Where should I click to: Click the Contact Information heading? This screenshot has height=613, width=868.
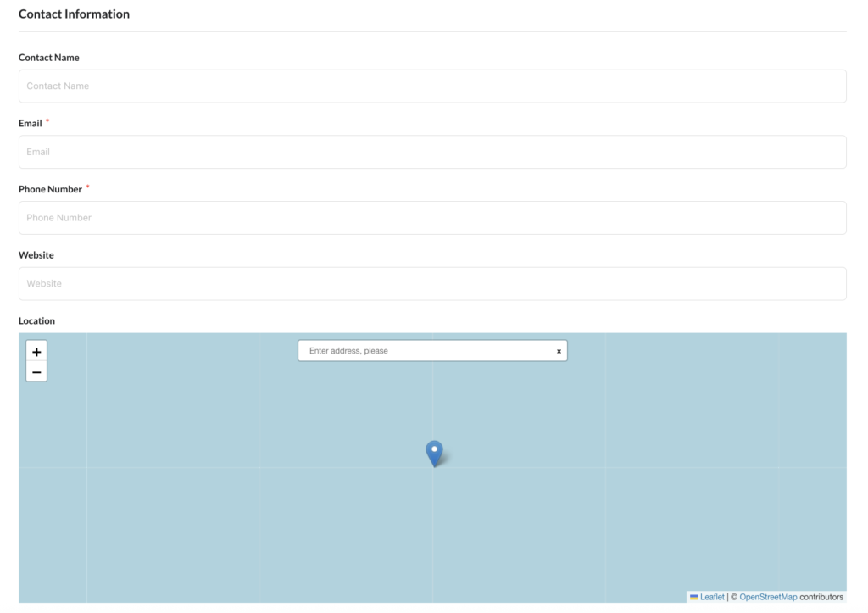74,14
